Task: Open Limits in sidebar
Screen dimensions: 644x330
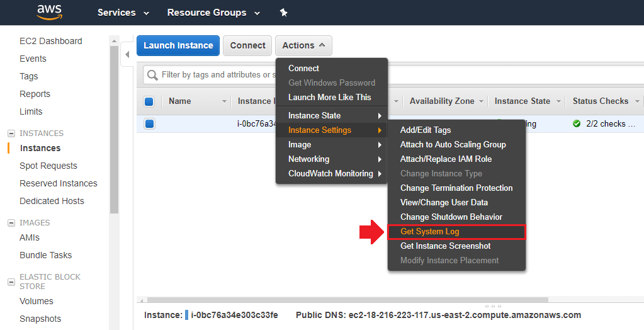Action: [x=31, y=111]
